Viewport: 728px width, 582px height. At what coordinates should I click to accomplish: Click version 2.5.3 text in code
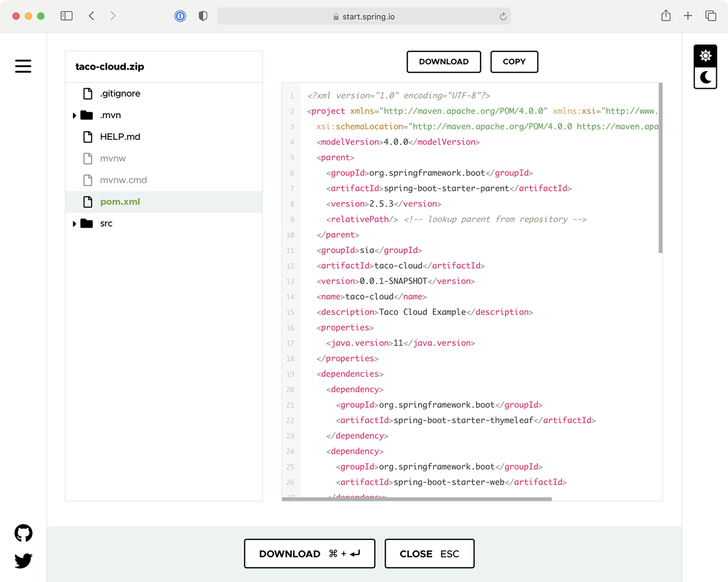point(382,204)
